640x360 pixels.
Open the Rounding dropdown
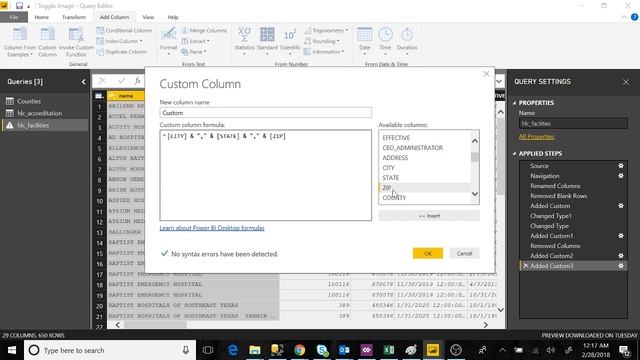coord(322,41)
